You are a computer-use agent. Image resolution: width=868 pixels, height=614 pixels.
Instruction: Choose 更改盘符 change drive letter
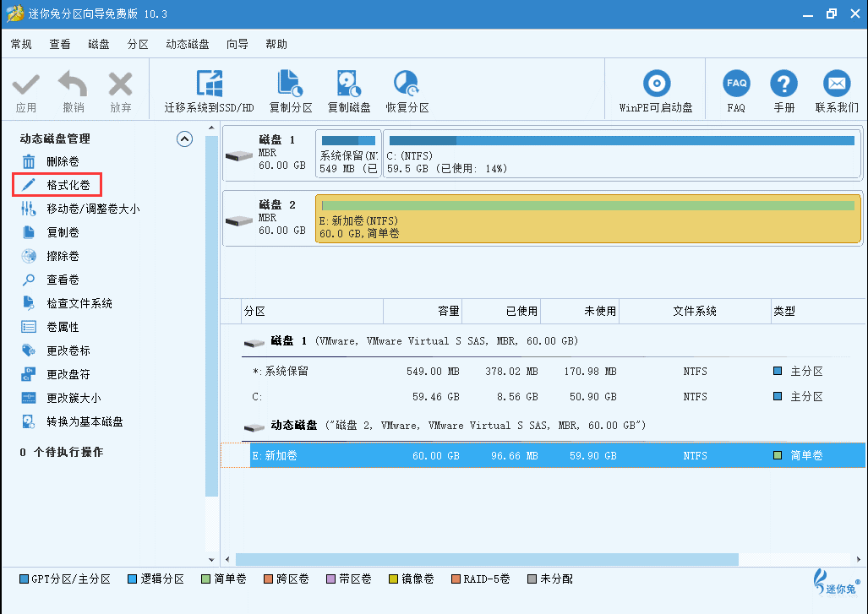coord(56,374)
